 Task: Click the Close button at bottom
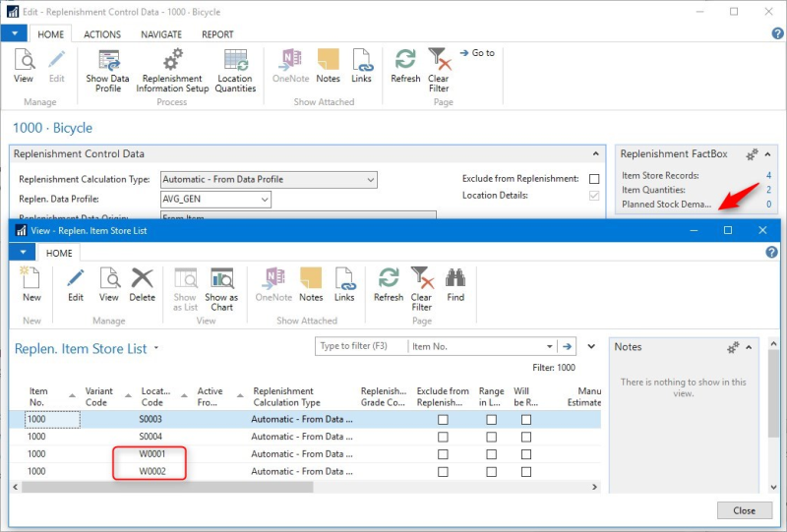(744, 510)
